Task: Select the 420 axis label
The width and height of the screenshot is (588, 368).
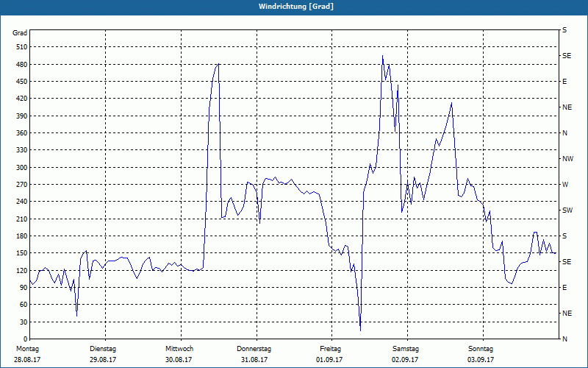Action: tap(22, 99)
